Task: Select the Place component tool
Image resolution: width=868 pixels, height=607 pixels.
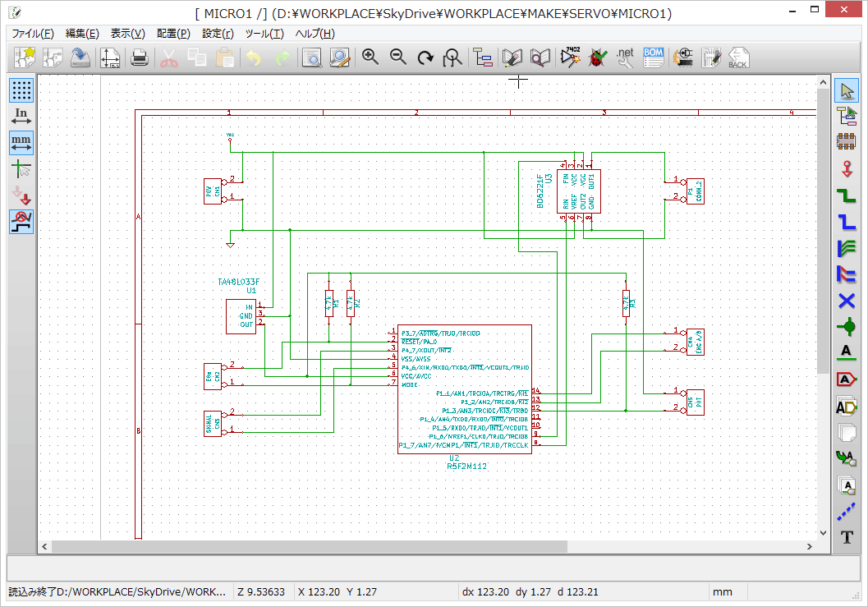Action: (847, 142)
